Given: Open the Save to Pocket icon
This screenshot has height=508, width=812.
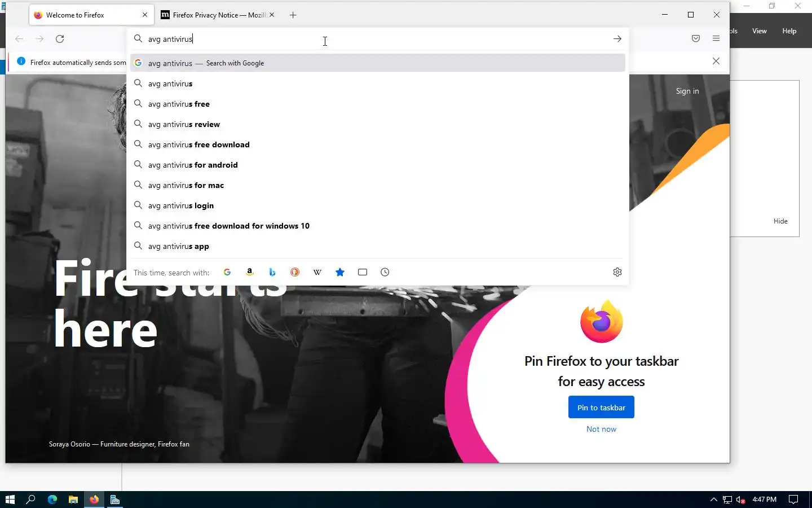Looking at the screenshot, I should 696,39.
